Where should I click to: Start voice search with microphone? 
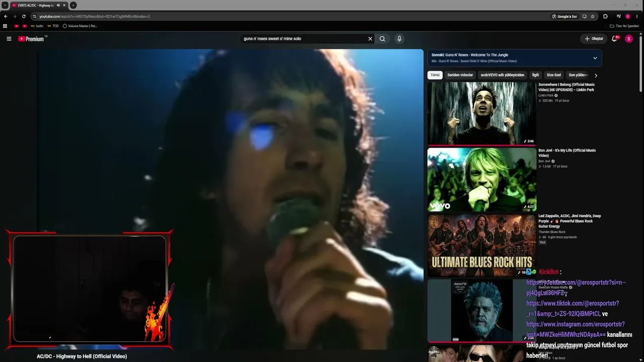click(399, 39)
